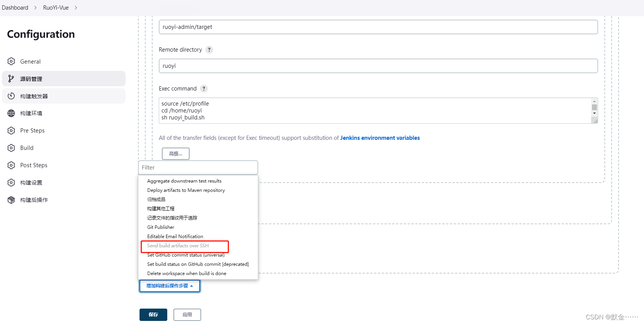Open help for Exec command
The width and height of the screenshot is (644, 324).
pos(204,89)
